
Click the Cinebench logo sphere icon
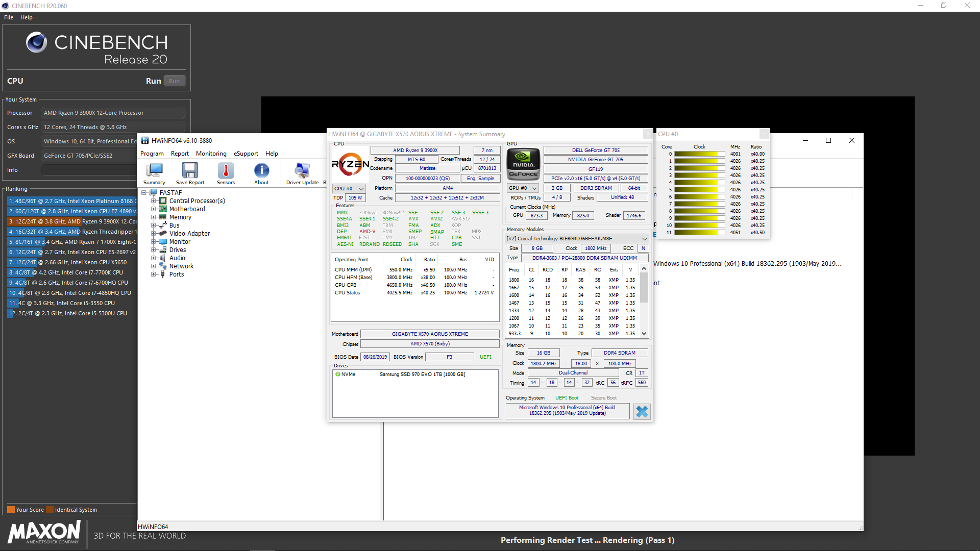[x=36, y=42]
